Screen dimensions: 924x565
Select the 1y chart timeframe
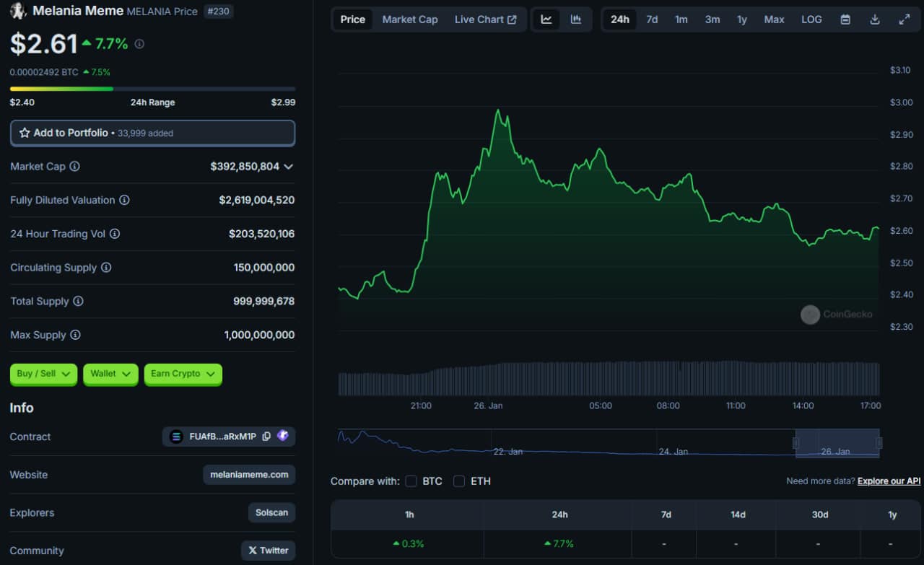tap(742, 19)
